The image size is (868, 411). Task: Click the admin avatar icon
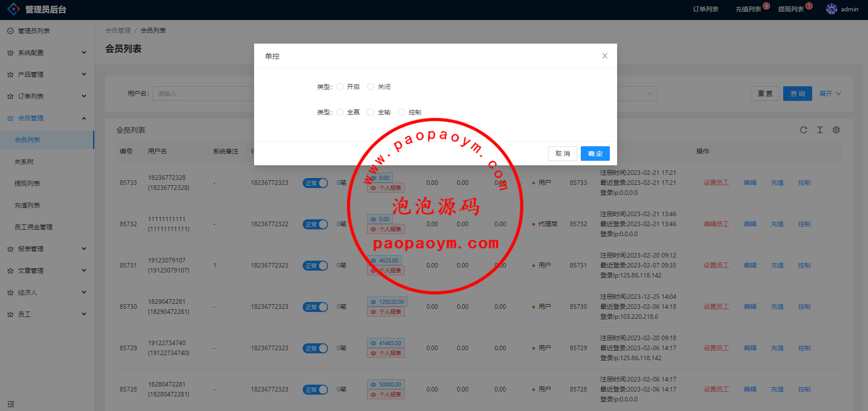(x=831, y=9)
